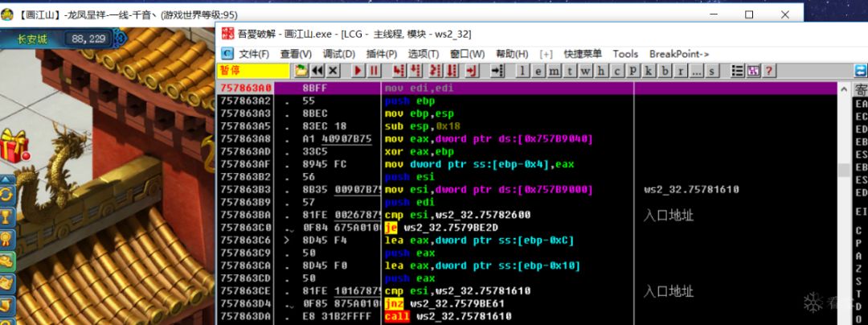The width and height of the screenshot is (868, 325).
Task: Open the 选项(T) menu
Action: click(424, 54)
